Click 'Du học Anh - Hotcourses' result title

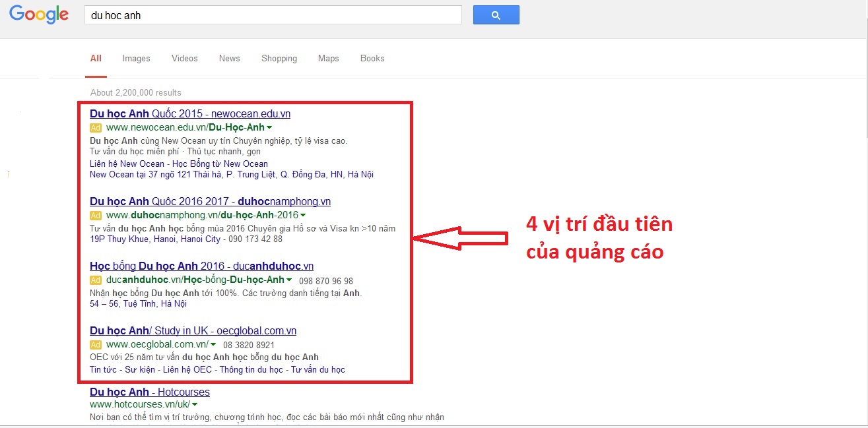(149, 392)
